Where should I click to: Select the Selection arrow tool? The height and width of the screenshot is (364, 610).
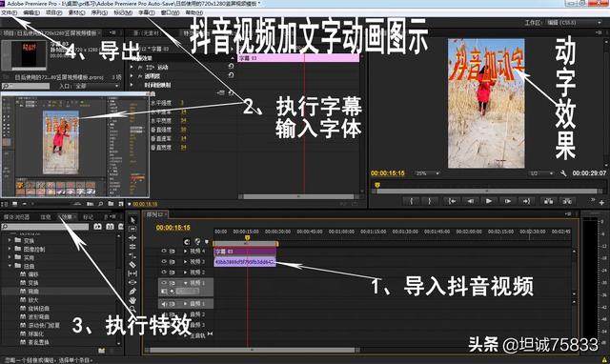click(x=132, y=220)
